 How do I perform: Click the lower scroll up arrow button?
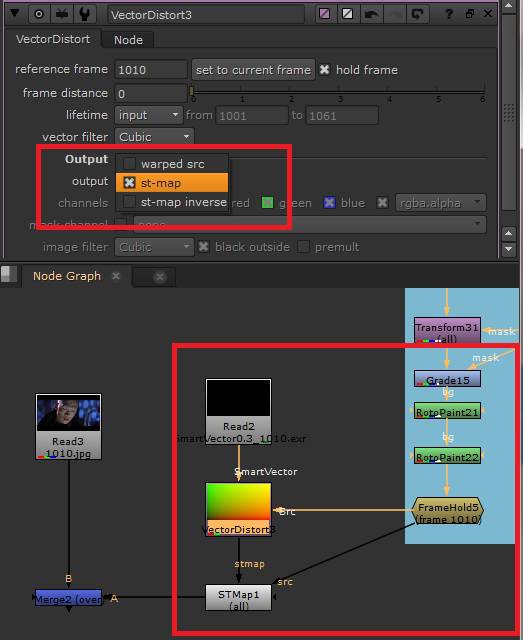tap(508, 233)
